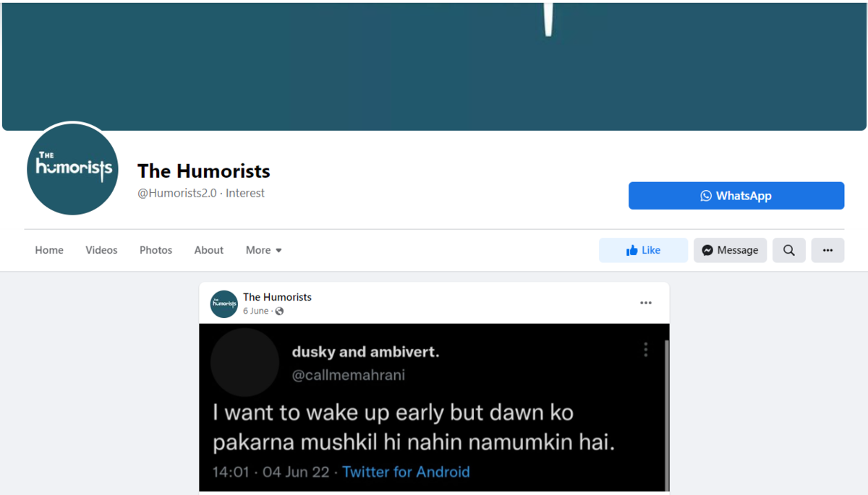Click The Humorists profile picture

[x=72, y=168]
